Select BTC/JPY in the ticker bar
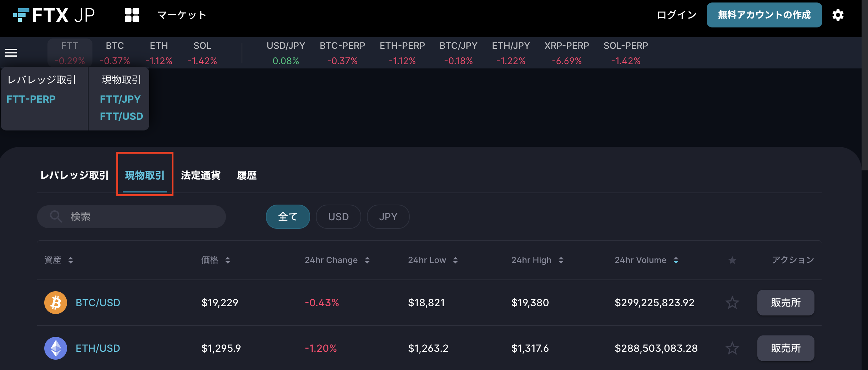The image size is (868, 370). (458, 53)
